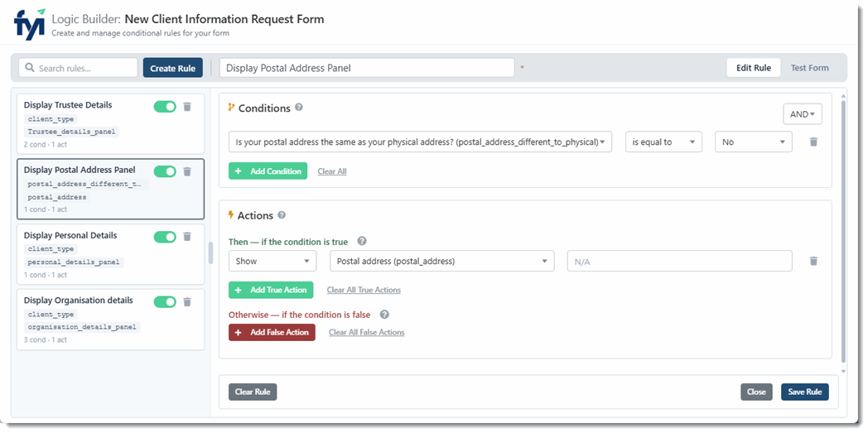The image size is (868, 433).
Task: Delete the Display Personal Details rule
Action: (187, 237)
